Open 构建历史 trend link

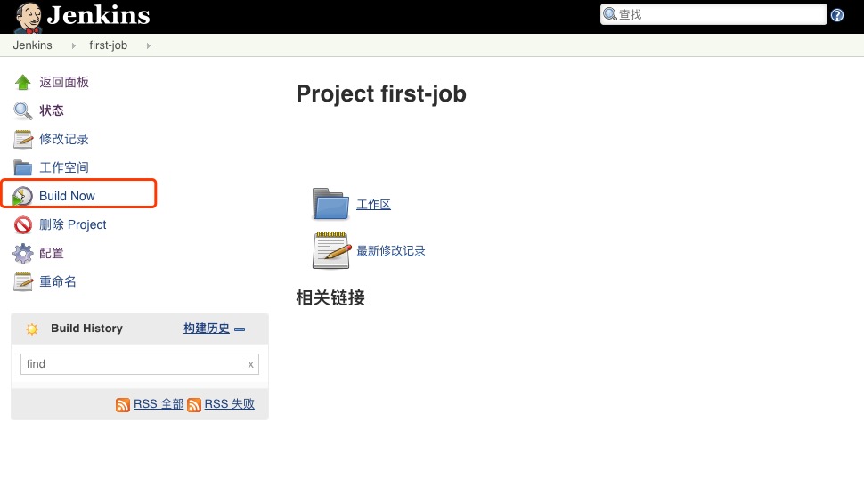[206, 329]
